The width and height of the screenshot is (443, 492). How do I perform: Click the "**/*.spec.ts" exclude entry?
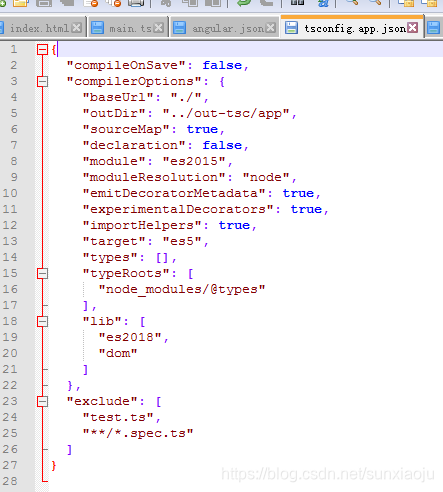pyautogui.click(x=138, y=434)
